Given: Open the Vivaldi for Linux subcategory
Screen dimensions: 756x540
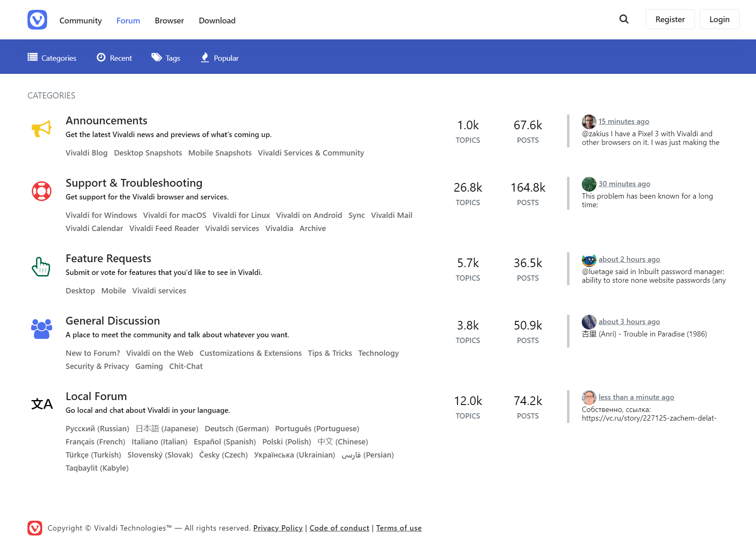Looking at the screenshot, I should pyautogui.click(x=241, y=215).
